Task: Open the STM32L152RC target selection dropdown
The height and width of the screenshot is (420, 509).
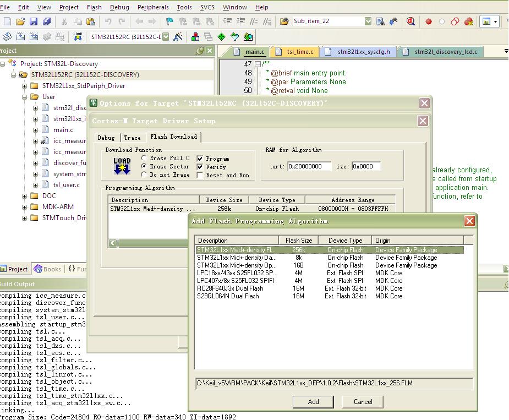Action: pyautogui.click(x=166, y=37)
